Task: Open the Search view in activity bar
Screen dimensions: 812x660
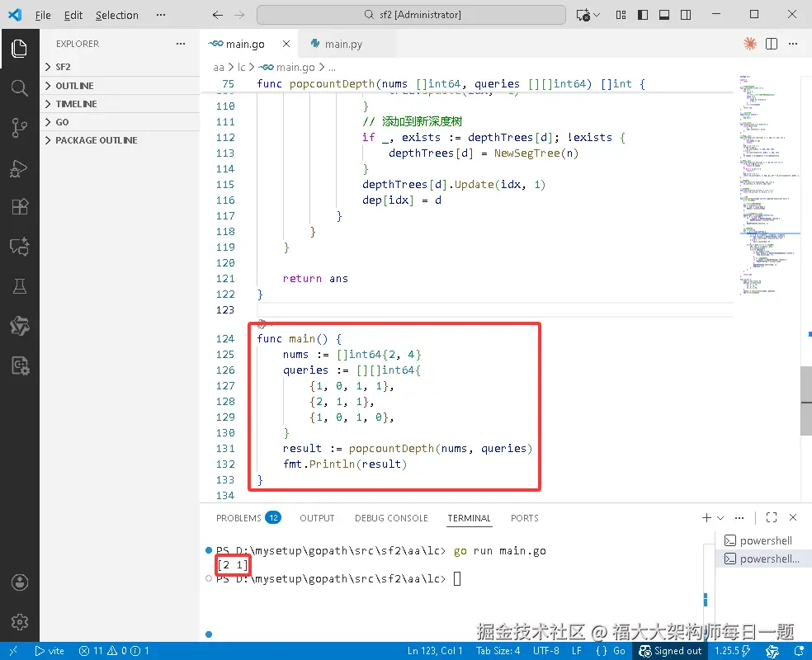Action: (19, 88)
